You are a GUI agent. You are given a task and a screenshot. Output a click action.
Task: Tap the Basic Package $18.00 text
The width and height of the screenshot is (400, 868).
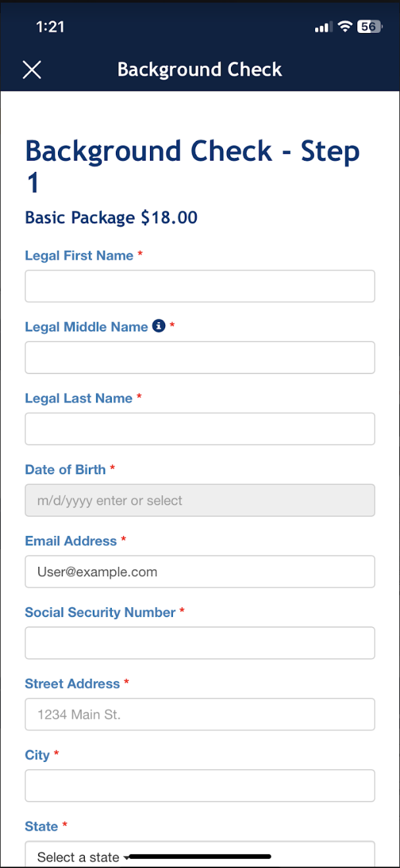(111, 218)
